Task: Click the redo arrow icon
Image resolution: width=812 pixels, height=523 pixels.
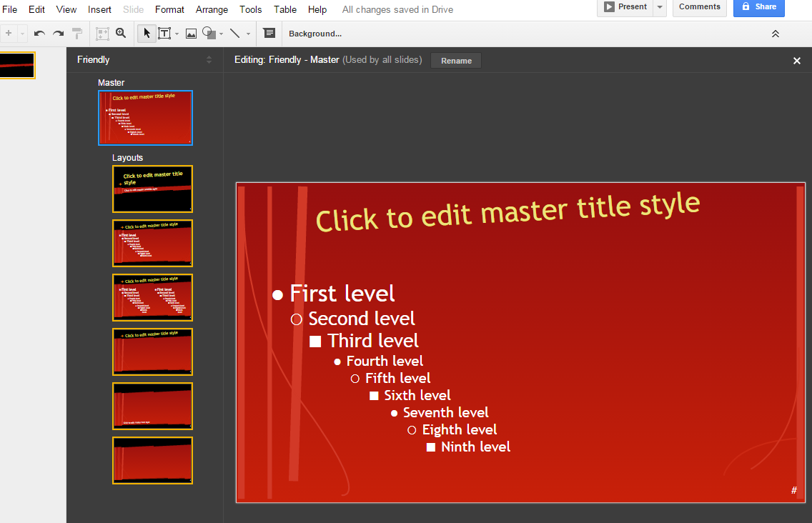Action: [58, 34]
